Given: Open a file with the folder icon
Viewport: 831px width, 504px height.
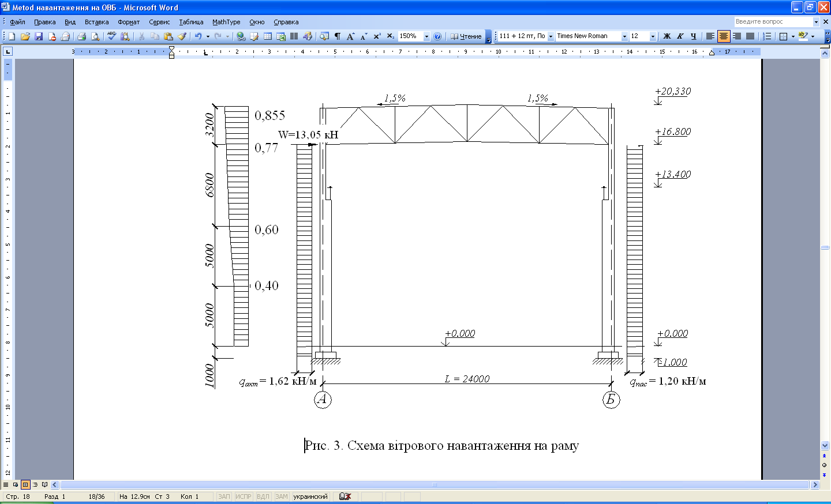Looking at the screenshot, I should click(x=25, y=36).
